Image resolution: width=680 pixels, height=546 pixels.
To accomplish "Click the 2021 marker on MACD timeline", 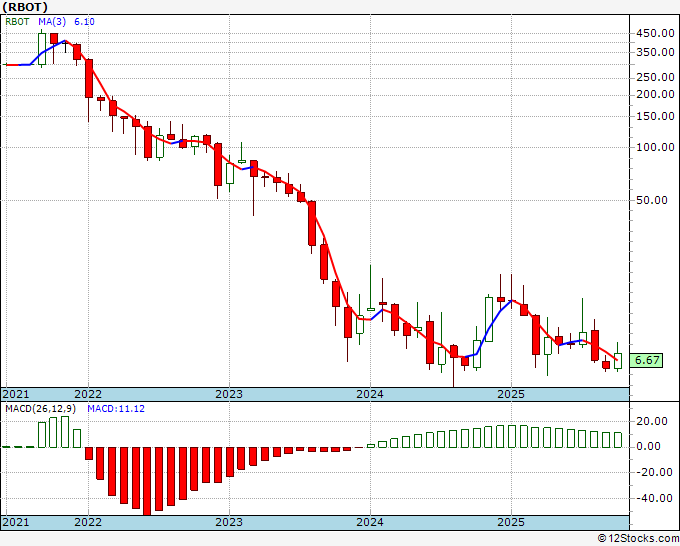I will click(16, 522).
